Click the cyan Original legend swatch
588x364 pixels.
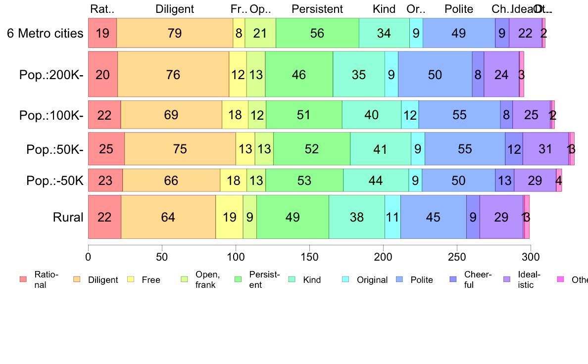click(x=346, y=279)
